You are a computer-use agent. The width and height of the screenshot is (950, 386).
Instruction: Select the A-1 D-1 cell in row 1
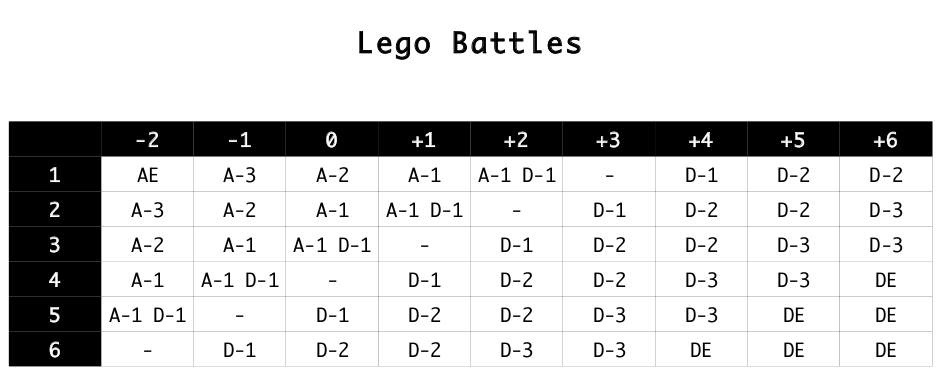pyautogui.click(x=517, y=175)
